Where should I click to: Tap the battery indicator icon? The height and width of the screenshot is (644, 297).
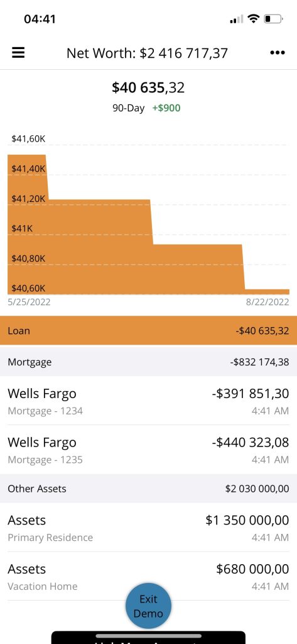[274, 19]
